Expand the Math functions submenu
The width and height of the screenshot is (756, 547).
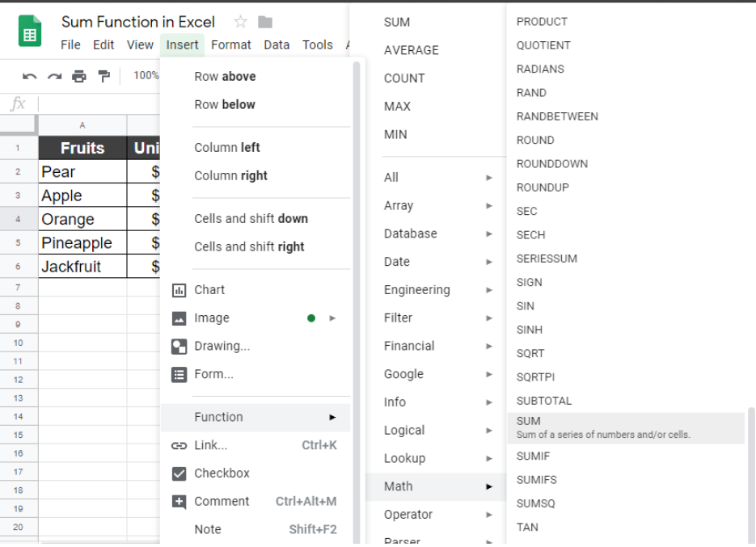click(x=490, y=486)
